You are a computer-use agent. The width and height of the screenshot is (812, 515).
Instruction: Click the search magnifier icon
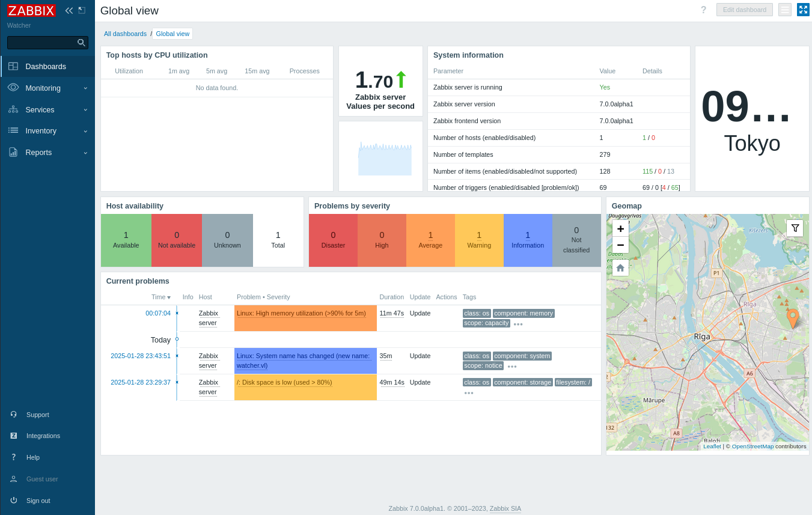click(81, 43)
